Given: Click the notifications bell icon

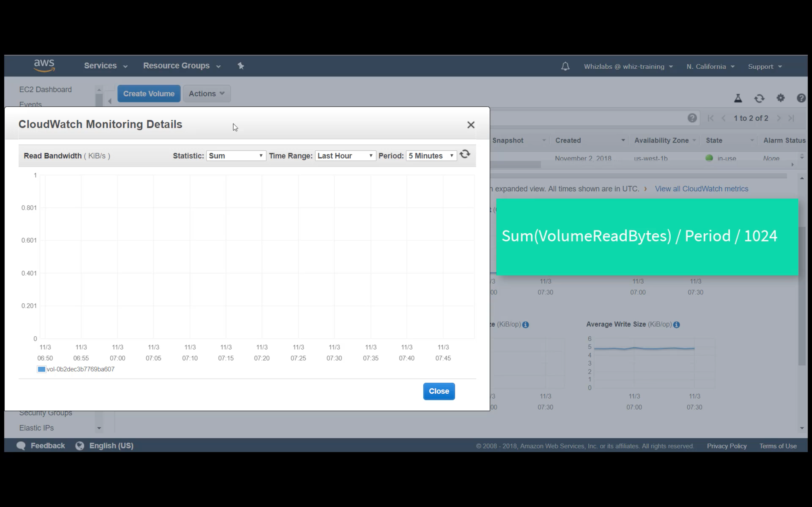Looking at the screenshot, I should pos(565,66).
